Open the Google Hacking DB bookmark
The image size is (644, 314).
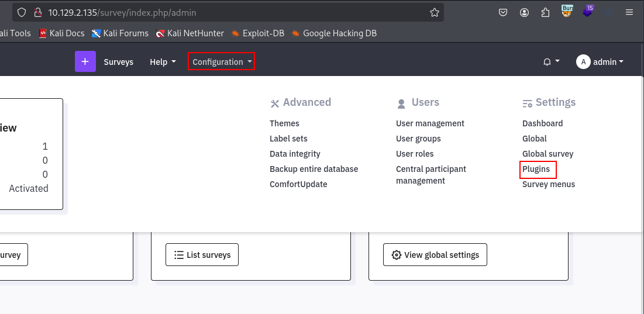pos(334,33)
